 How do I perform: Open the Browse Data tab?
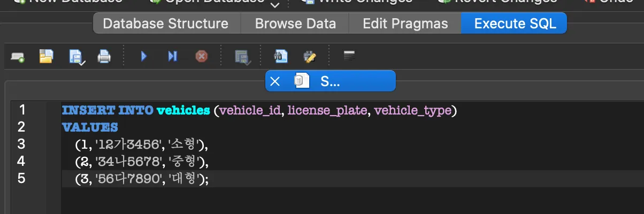295,24
